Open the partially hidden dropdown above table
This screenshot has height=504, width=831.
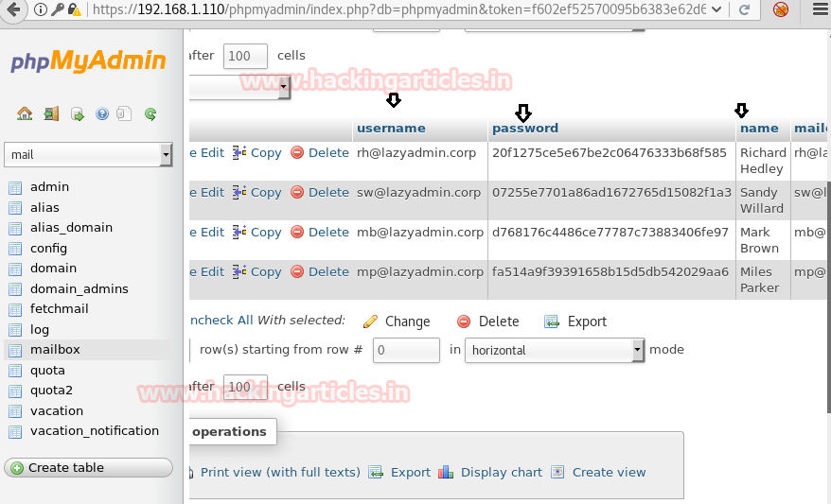click(240, 87)
